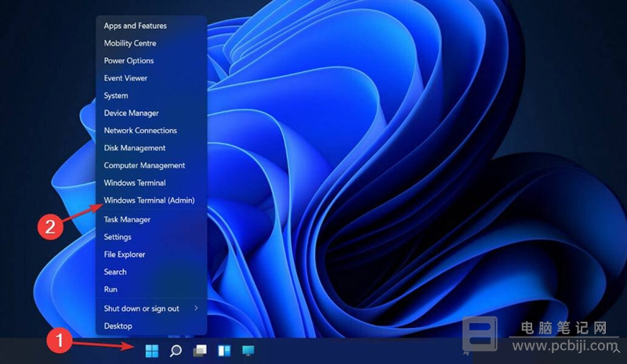Choose Desktop menu entry
Viewport: 627px width, 364px height.
(118, 326)
